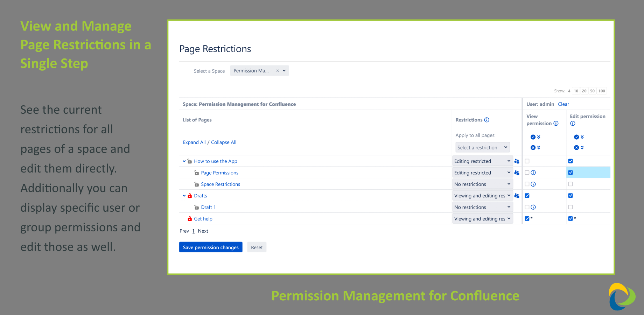This screenshot has height=315, width=644.
Task: Open the How to use the App link
Action: coord(216,161)
